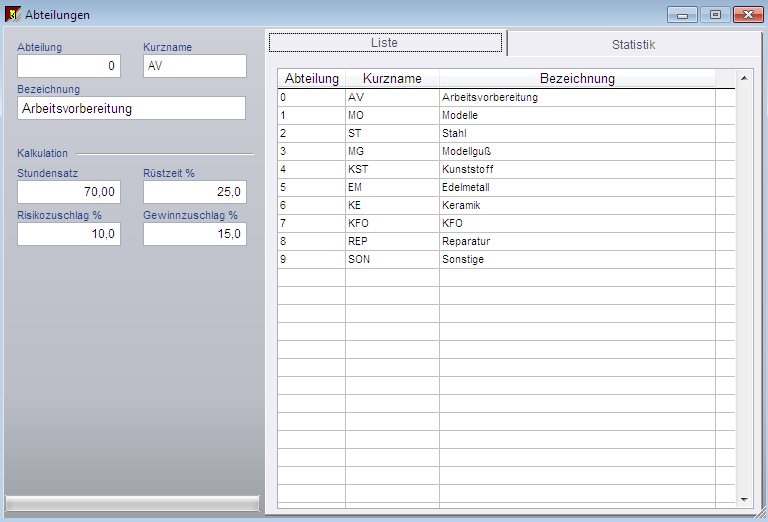Select the Arbeitsvorbereitung row in the list

pyautogui.click(x=506, y=97)
